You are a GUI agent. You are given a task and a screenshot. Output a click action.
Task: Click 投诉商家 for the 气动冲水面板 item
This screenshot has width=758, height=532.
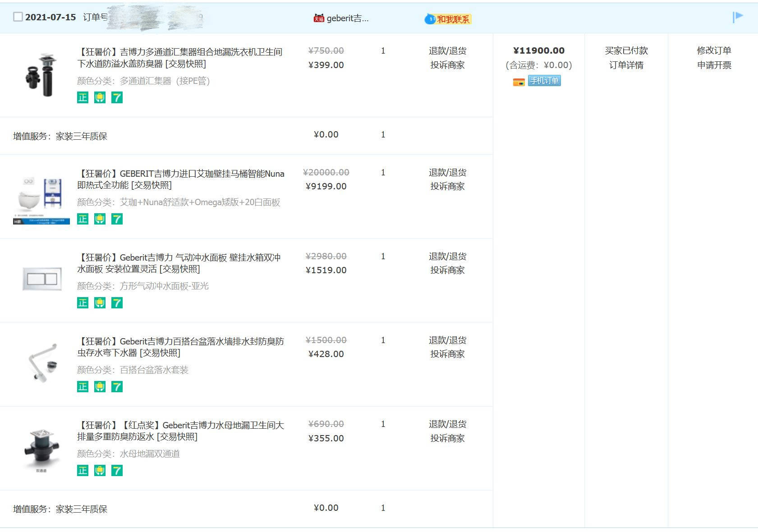[x=447, y=270]
